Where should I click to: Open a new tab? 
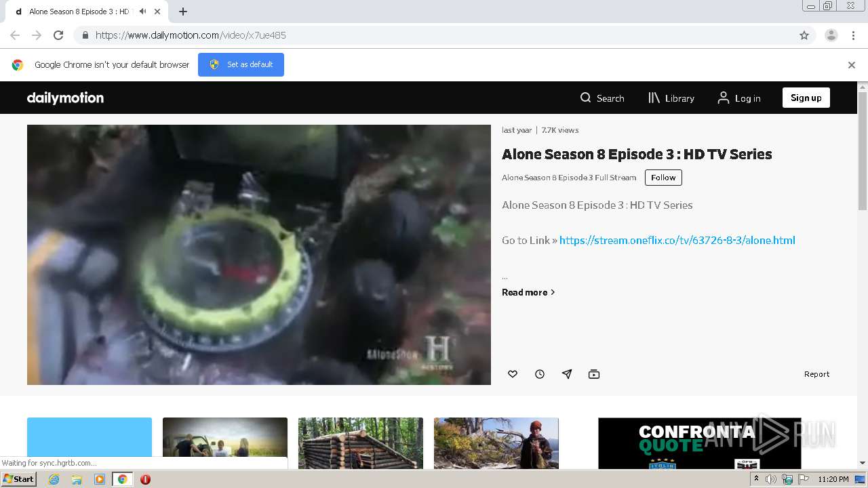click(x=183, y=12)
